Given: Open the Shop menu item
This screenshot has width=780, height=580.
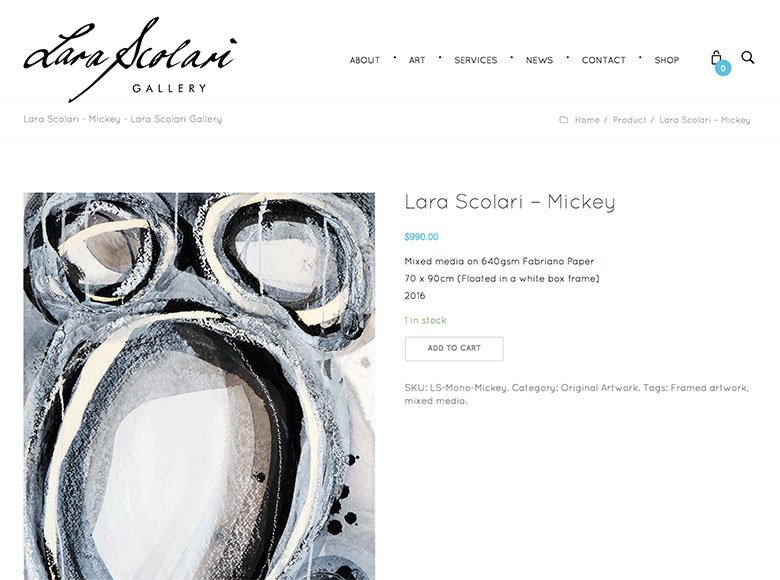Looking at the screenshot, I should 667,60.
